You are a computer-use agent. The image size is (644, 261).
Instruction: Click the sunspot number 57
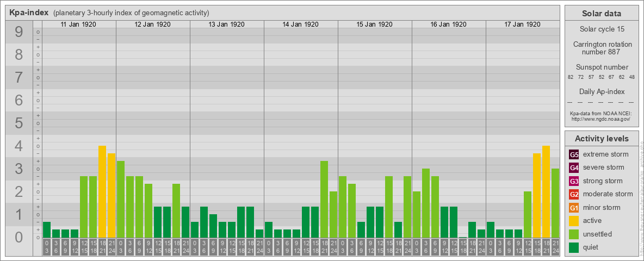coord(591,77)
